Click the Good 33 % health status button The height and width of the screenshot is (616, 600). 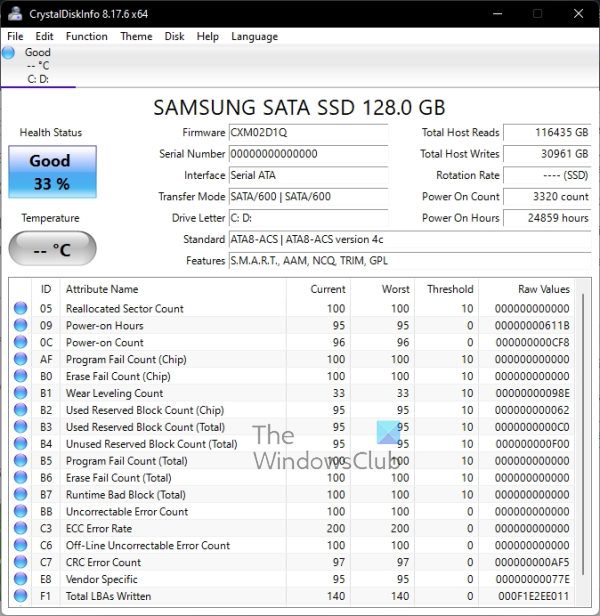(x=52, y=172)
